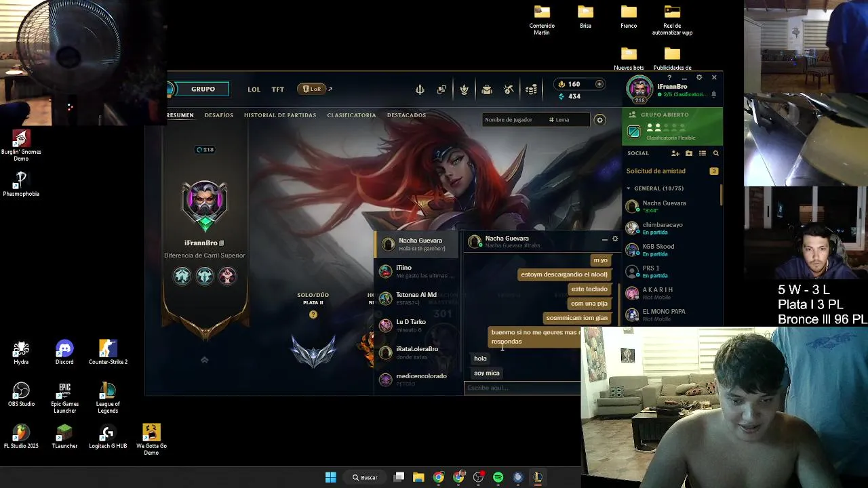The width and height of the screenshot is (868, 488).
Task: Open the Crafting hammer icon in top bar
Action: (x=509, y=89)
